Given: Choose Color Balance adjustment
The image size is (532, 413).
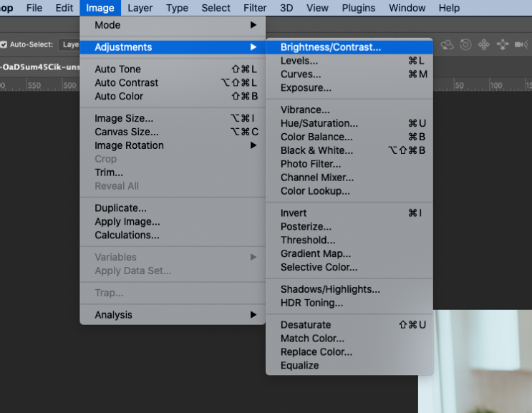Looking at the screenshot, I should tap(349, 137).
